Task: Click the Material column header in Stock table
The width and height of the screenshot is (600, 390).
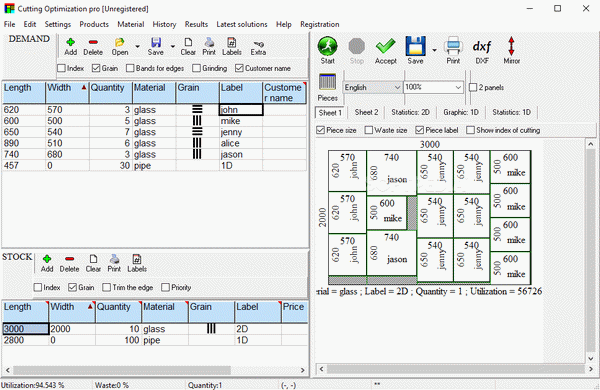Action: [165, 312]
